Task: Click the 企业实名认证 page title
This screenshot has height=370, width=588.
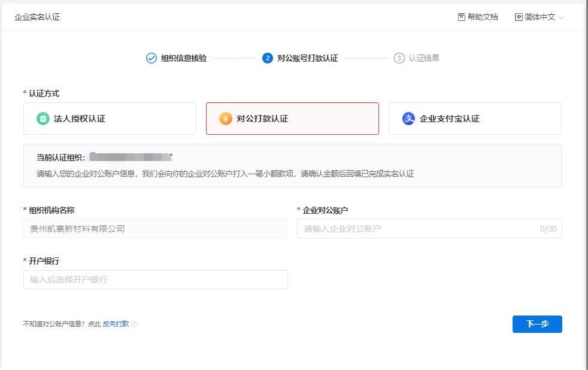Action: [37, 17]
